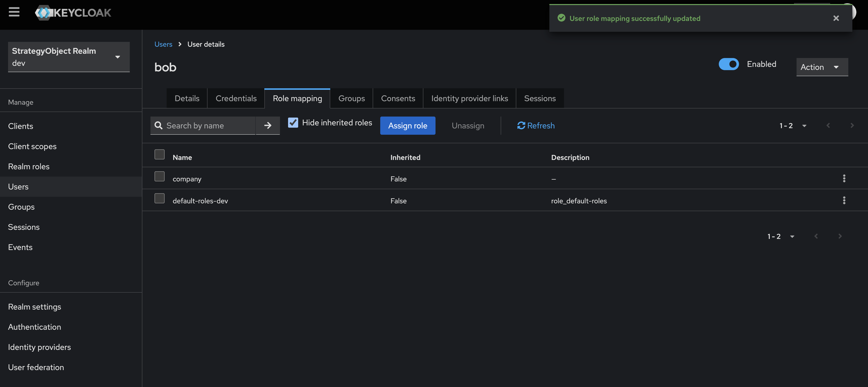
Task: Go to next page in top pagination
Action: coord(852,126)
